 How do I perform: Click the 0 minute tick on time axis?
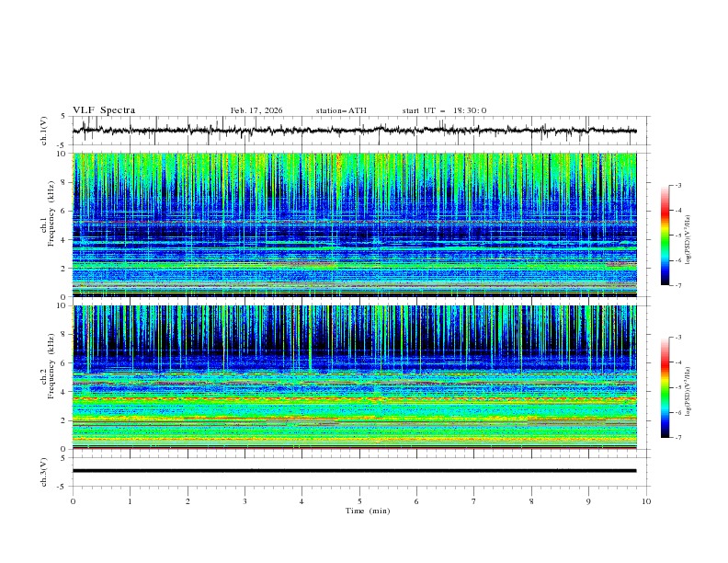click(73, 501)
